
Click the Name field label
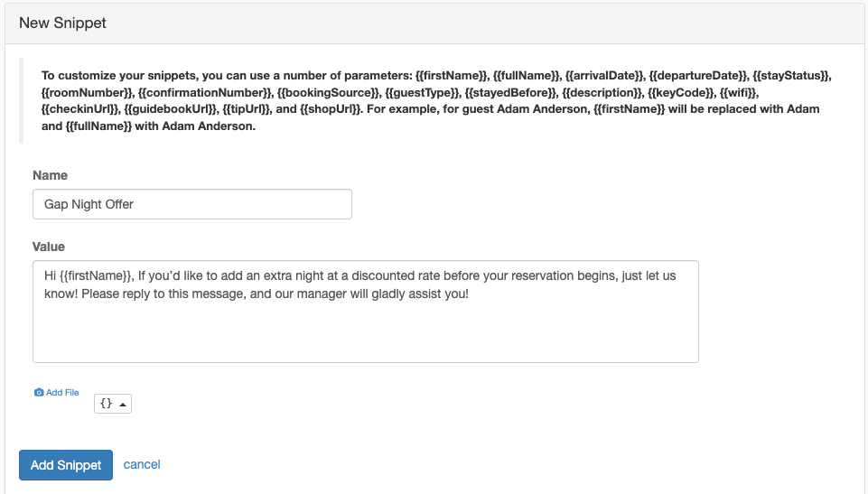(50, 175)
